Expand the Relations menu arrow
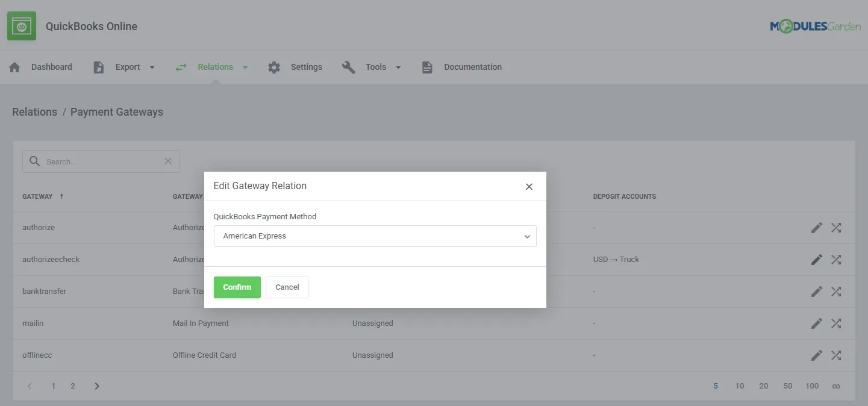The image size is (868, 406). click(245, 67)
